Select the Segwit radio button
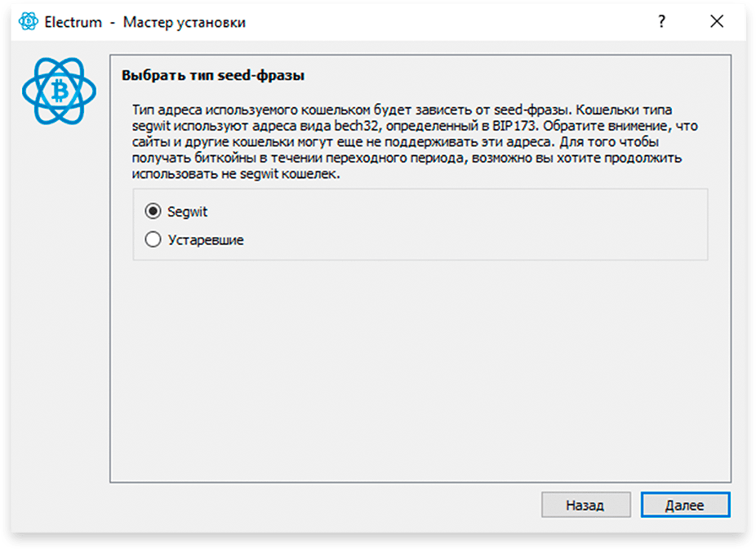The height and width of the screenshot is (549, 756). point(153,212)
